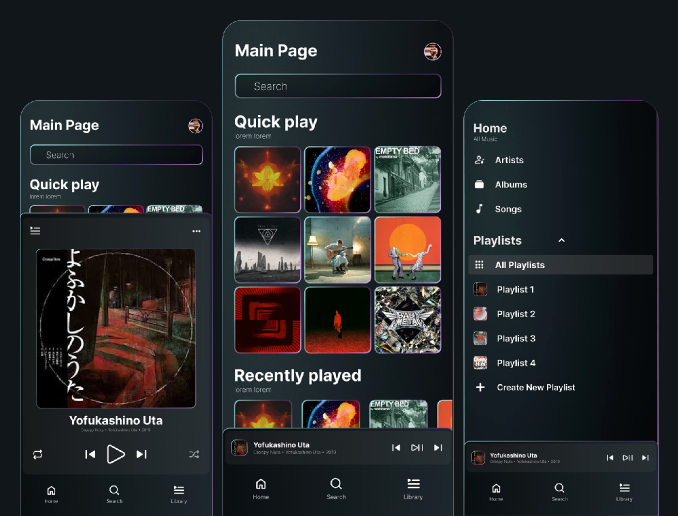Click the Search field in left screen
The height and width of the screenshot is (516, 678).
pyautogui.click(x=116, y=154)
